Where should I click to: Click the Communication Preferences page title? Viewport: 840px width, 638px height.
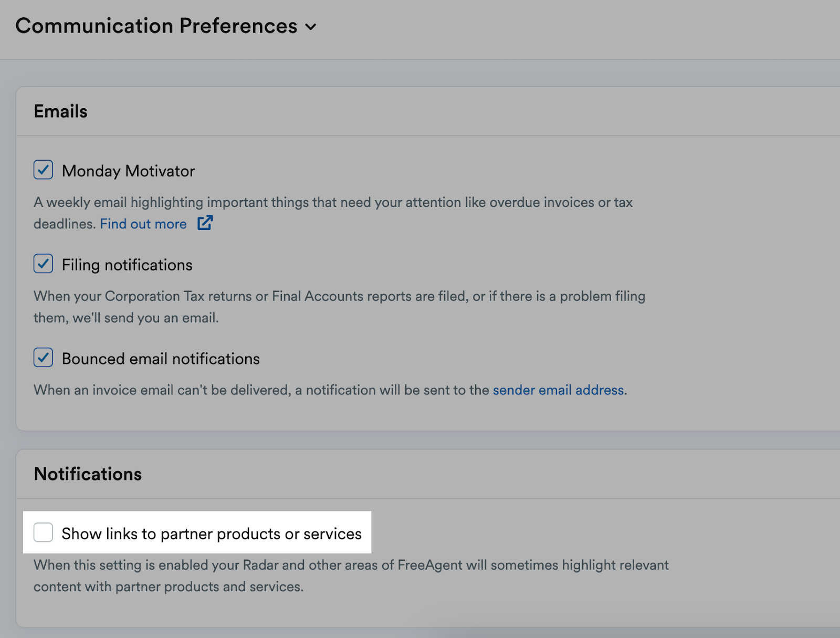coord(156,26)
